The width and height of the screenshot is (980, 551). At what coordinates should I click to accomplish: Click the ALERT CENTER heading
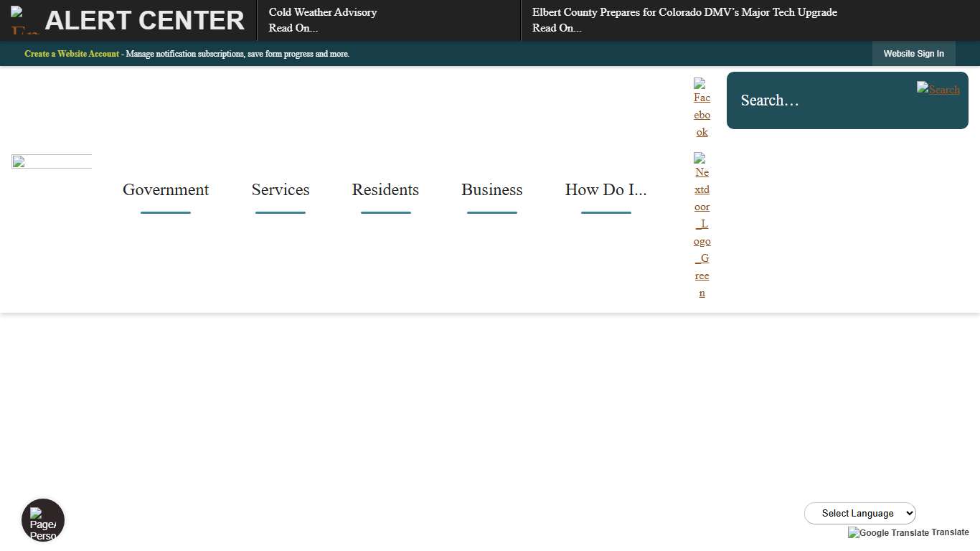coord(144,19)
